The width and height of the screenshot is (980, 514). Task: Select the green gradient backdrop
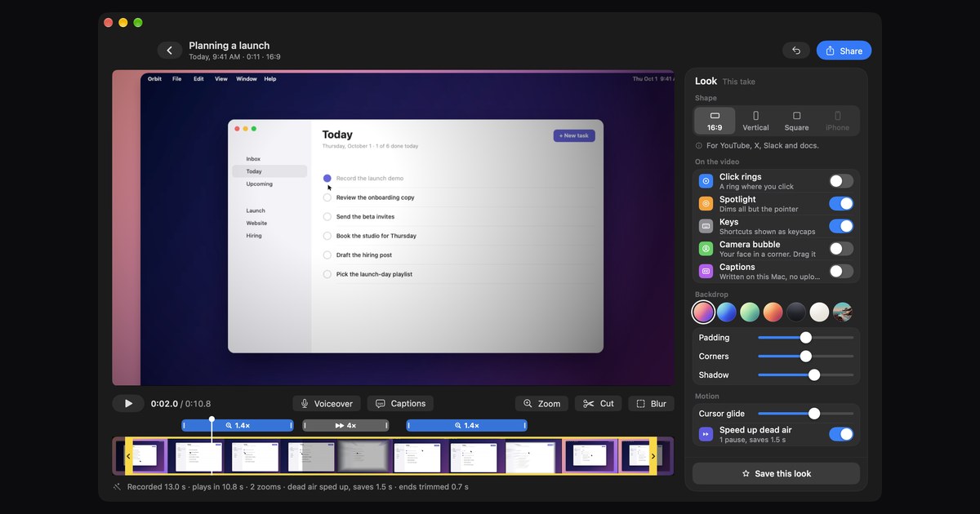[750, 312]
